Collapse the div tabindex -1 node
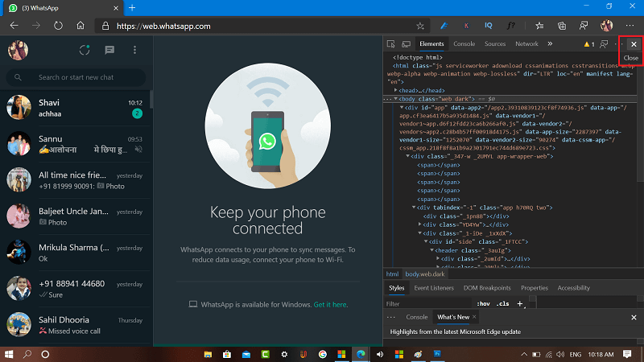 point(414,208)
